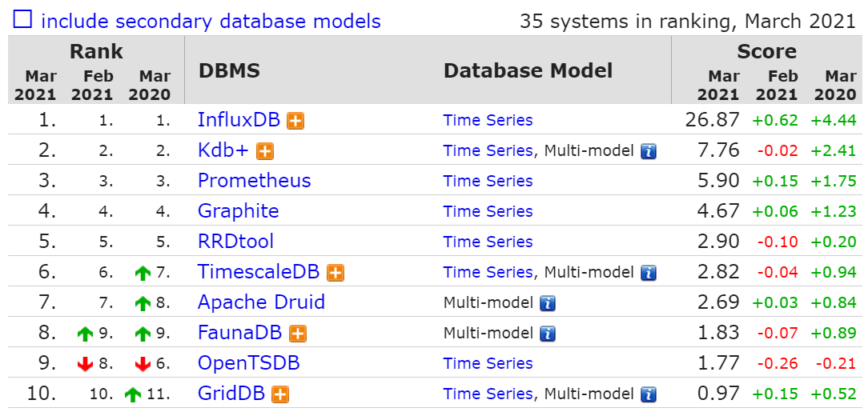Viewport: 868px width, 412px height.
Task: Click the info icon in GridDB row
Action: (649, 394)
